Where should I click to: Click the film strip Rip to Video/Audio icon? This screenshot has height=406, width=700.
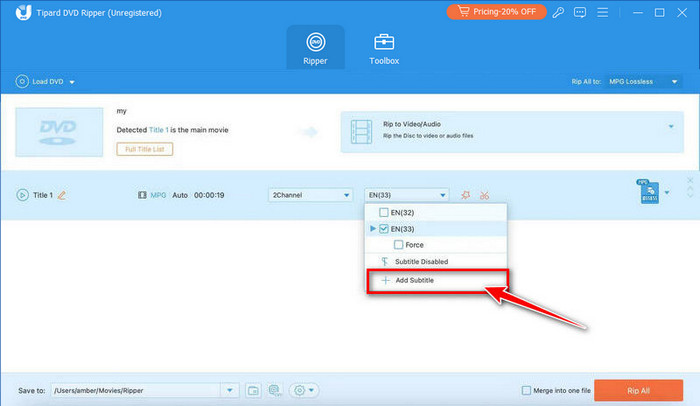pos(361,132)
